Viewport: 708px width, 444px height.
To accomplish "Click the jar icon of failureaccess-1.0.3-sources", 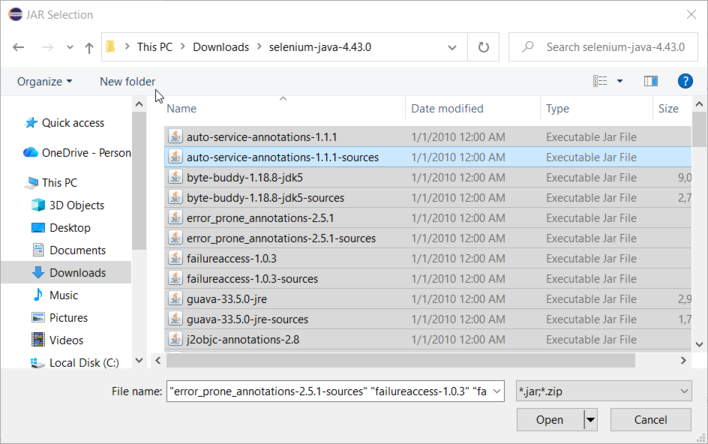I will point(175,279).
